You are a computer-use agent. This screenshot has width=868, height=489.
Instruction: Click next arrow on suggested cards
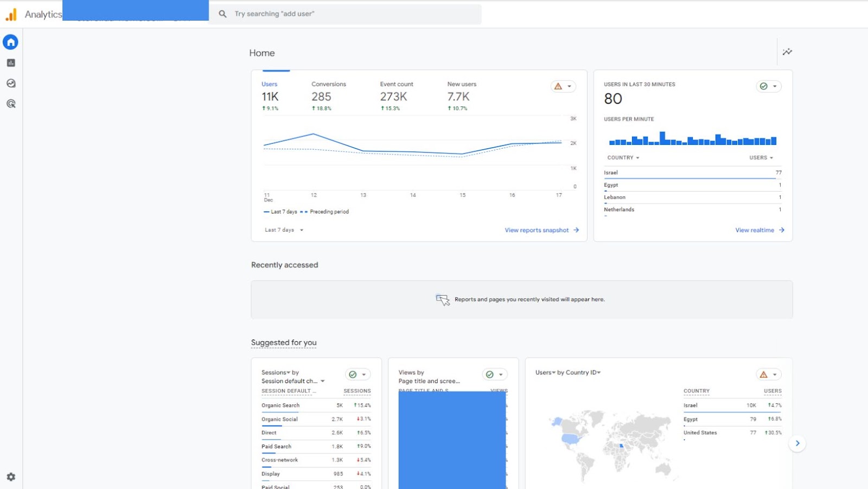click(797, 443)
